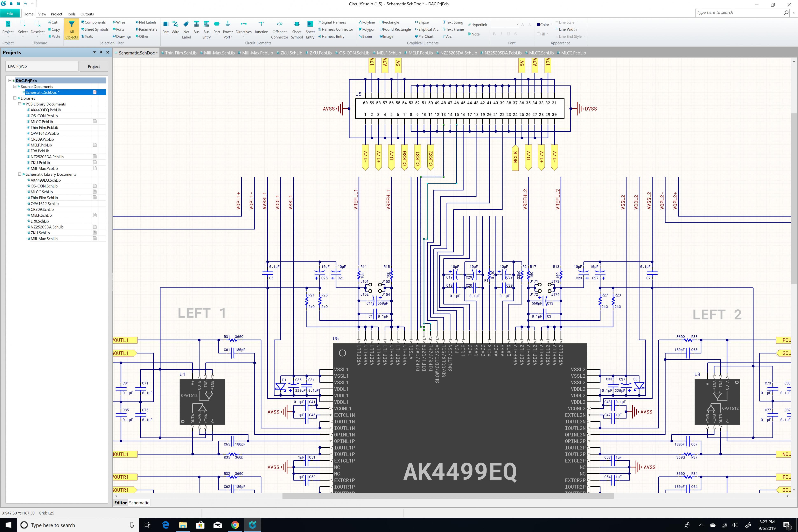The width and height of the screenshot is (798, 532).
Task: Draw a Polyline graphic
Action: 367,22
